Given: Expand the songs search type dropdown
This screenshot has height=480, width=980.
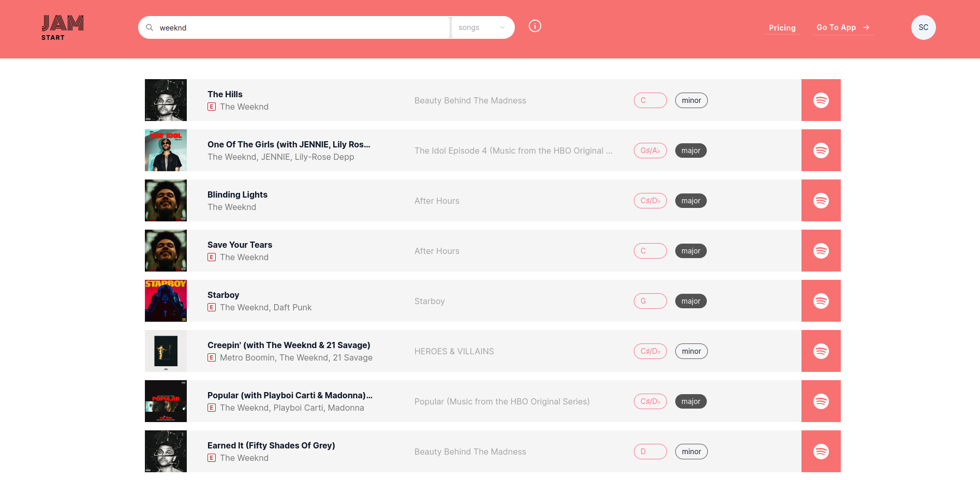Looking at the screenshot, I should click(x=482, y=27).
